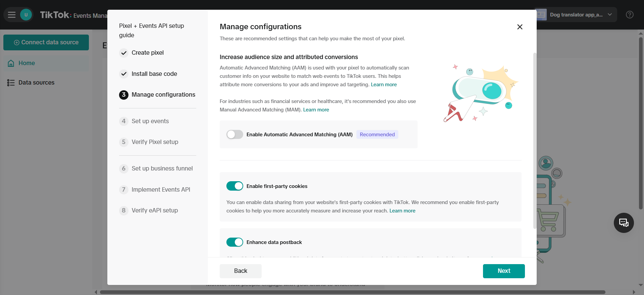
Task: Click the teal user avatar icon
Action: [x=26, y=15]
